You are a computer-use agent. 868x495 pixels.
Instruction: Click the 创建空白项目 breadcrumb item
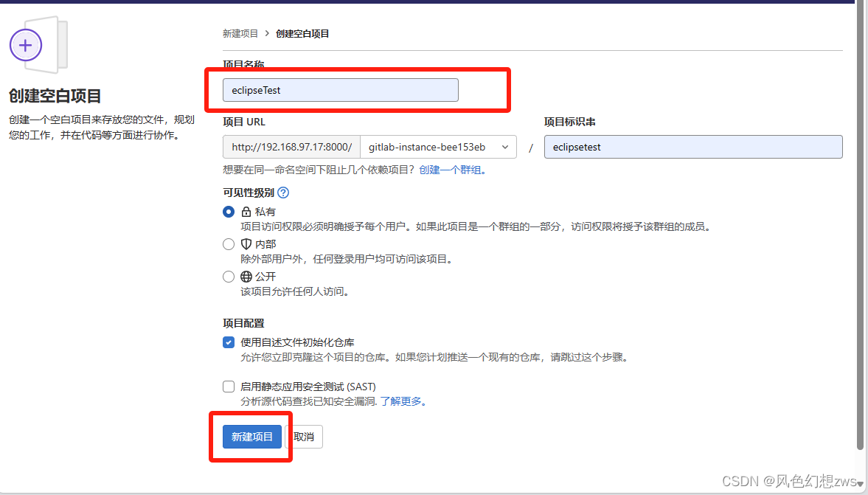coord(301,33)
